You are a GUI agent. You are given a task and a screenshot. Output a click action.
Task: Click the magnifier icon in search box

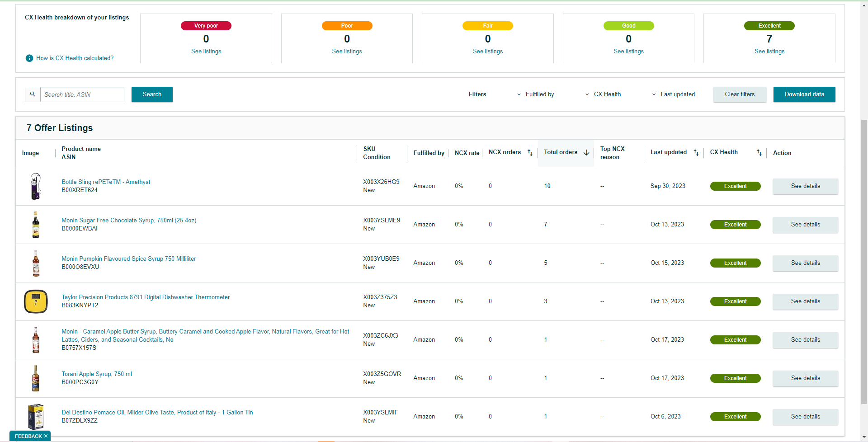click(x=33, y=94)
